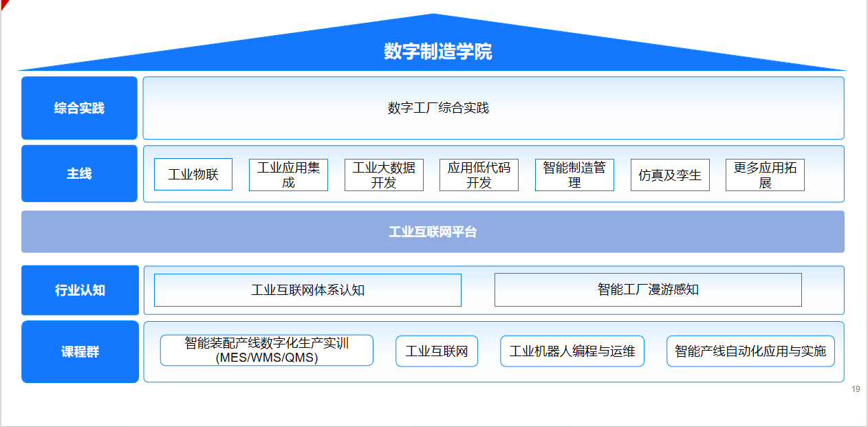Select the 主线 blue label block

pyautogui.click(x=79, y=173)
